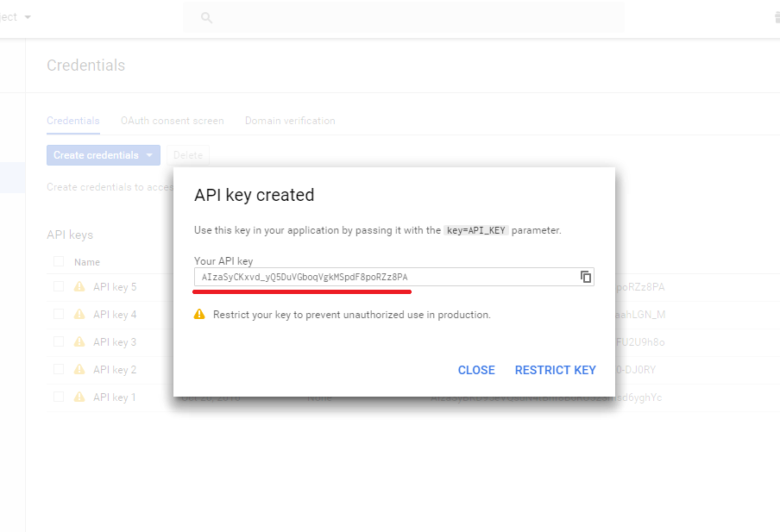
Task: Click the yellow warning icon beside the restrict-key message
Action: click(199, 314)
